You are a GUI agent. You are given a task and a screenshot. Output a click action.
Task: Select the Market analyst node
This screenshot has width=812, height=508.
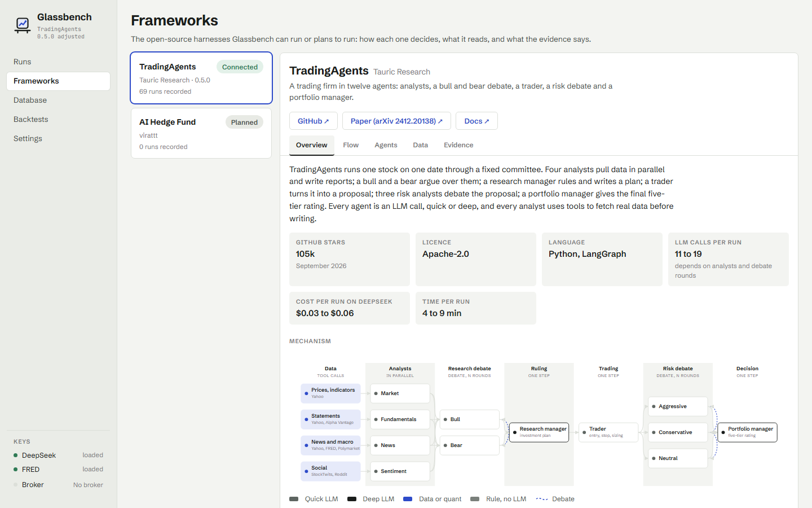[x=400, y=393]
